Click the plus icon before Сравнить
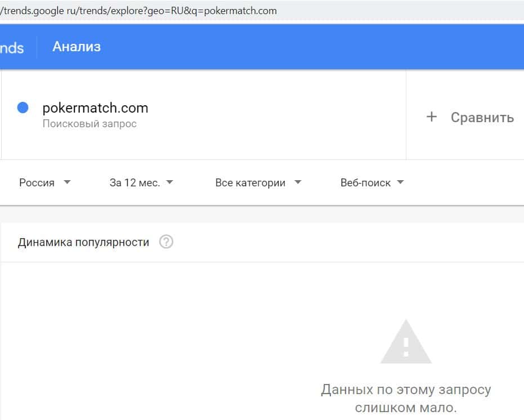524x420 pixels. 432,117
